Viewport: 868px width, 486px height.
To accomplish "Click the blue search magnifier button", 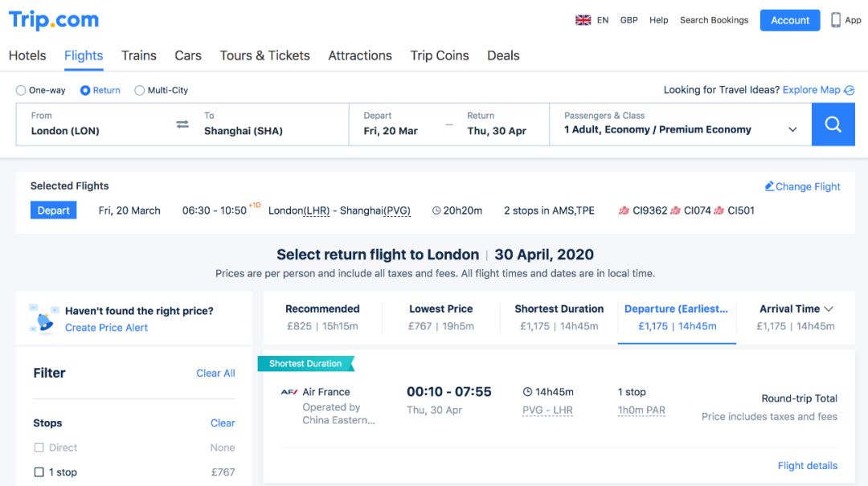I will 833,125.
